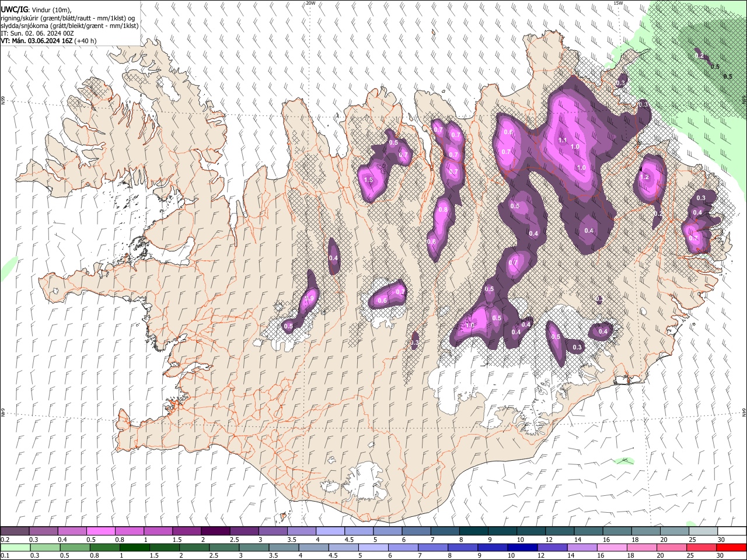The image size is (747, 560).
Task: Select the pale green rain swatch starting at 0.1
Action: point(16,547)
